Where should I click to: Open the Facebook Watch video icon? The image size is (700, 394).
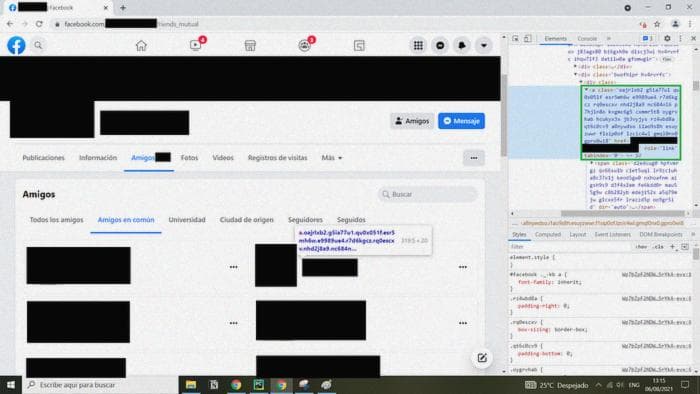[x=196, y=45]
